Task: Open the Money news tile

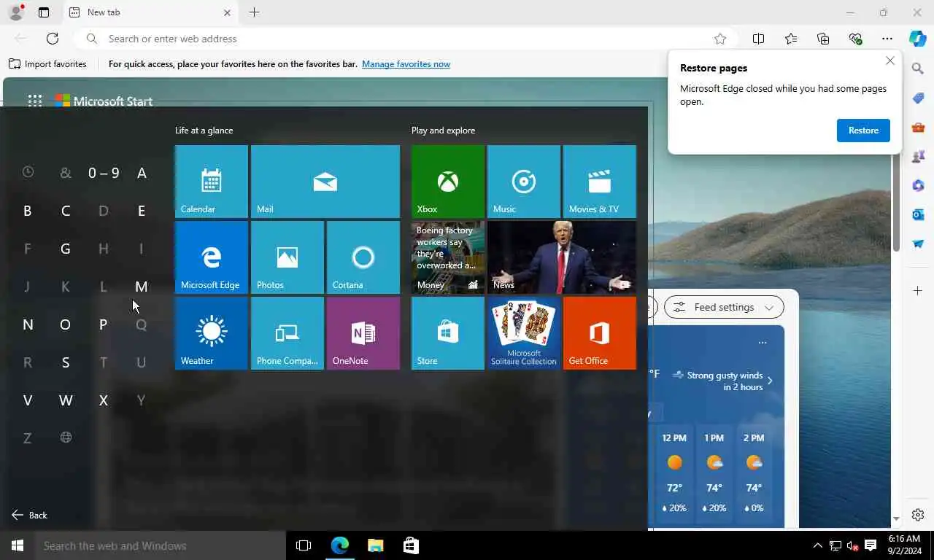Action: click(448, 257)
